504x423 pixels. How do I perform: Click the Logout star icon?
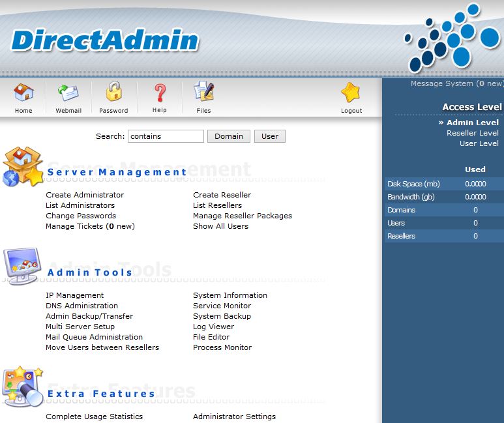pyautogui.click(x=350, y=93)
